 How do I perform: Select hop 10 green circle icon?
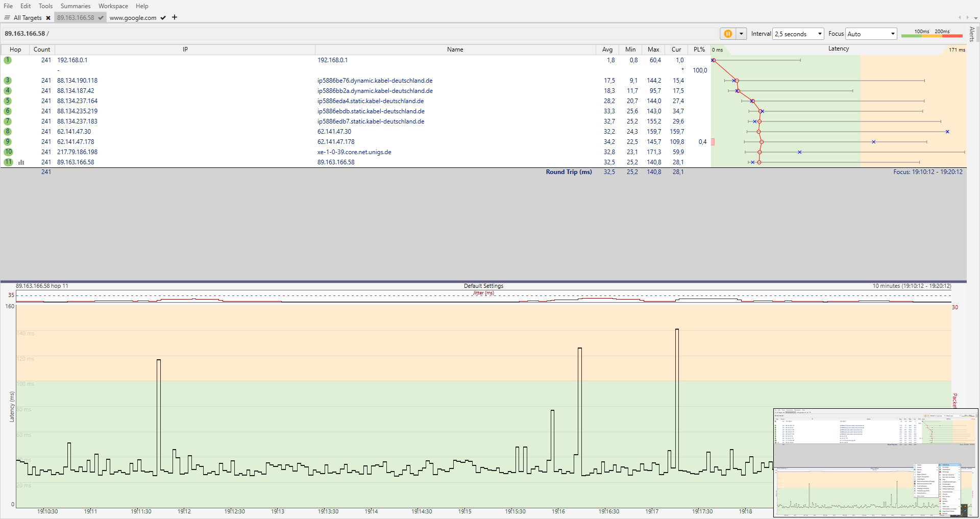(8, 152)
